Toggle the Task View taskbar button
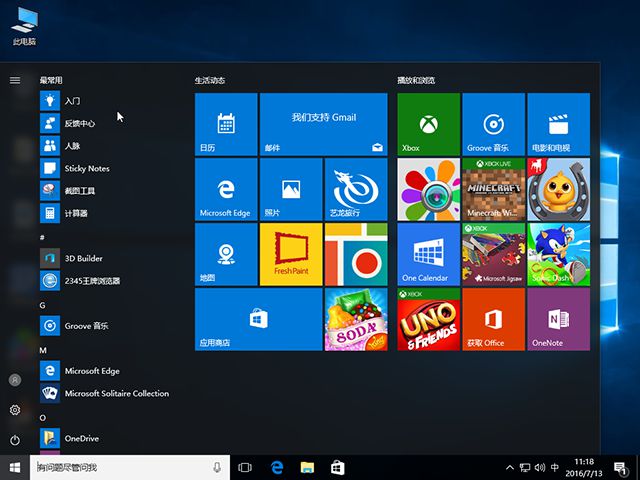The width and height of the screenshot is (640, 480). point(245,467)
